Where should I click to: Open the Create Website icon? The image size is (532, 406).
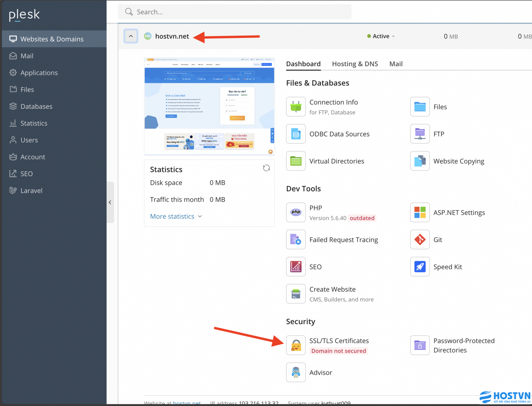pyautogui.click(x=296, y=293)
